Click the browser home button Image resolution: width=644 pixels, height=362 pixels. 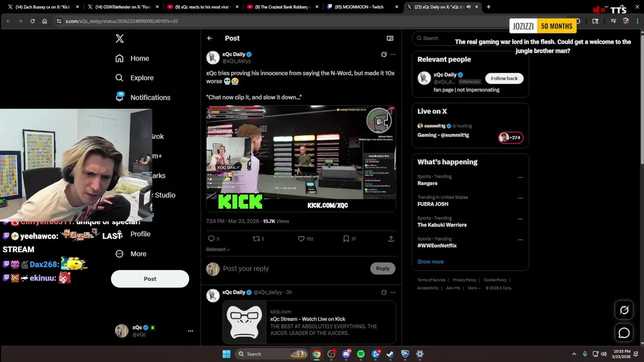pyautogui.click(x=44, y=21)
